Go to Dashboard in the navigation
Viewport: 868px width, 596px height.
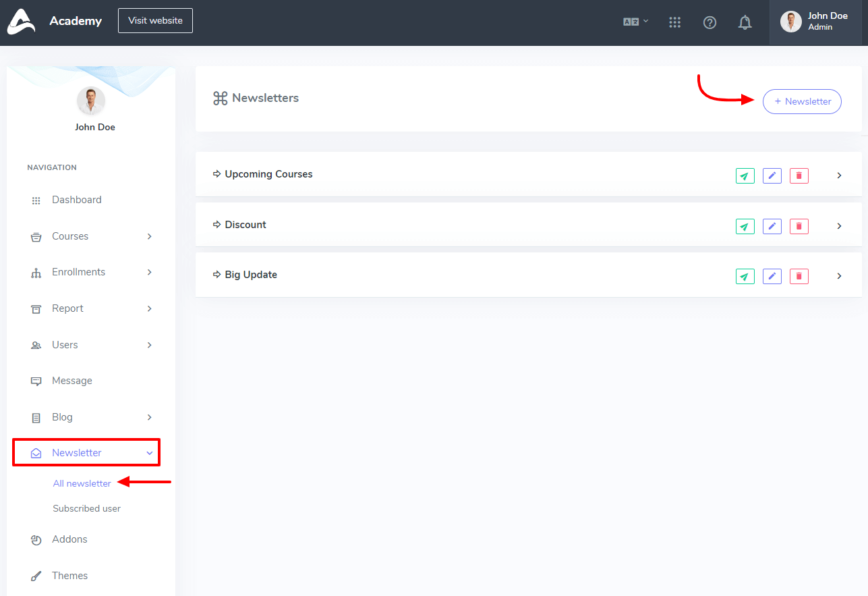coord(76,200)
